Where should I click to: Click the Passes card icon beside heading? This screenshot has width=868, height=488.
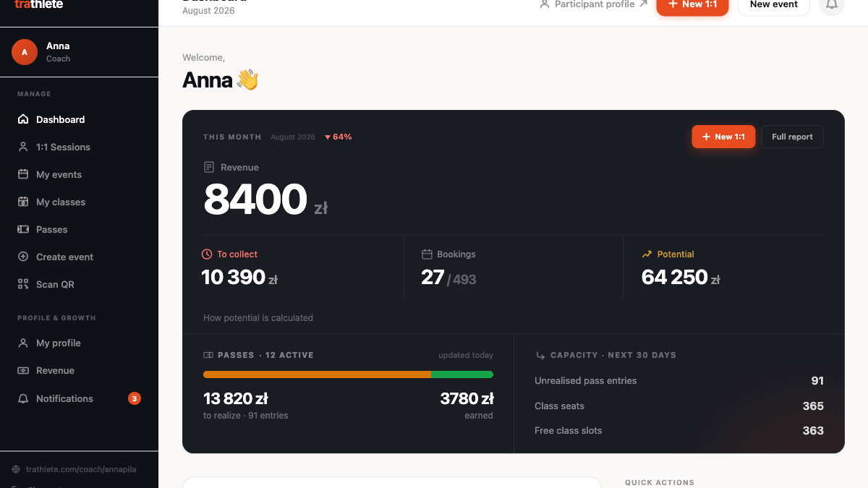point(208,355)
